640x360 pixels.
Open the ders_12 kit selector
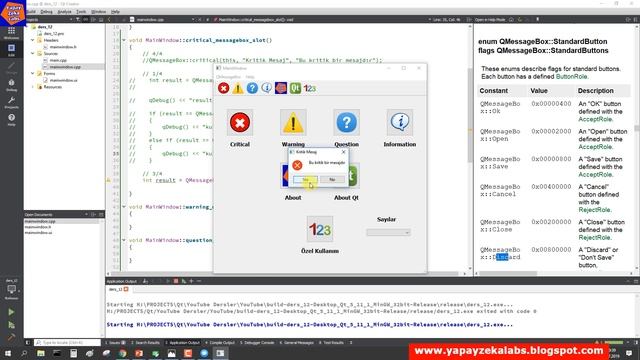pos(11,289)
